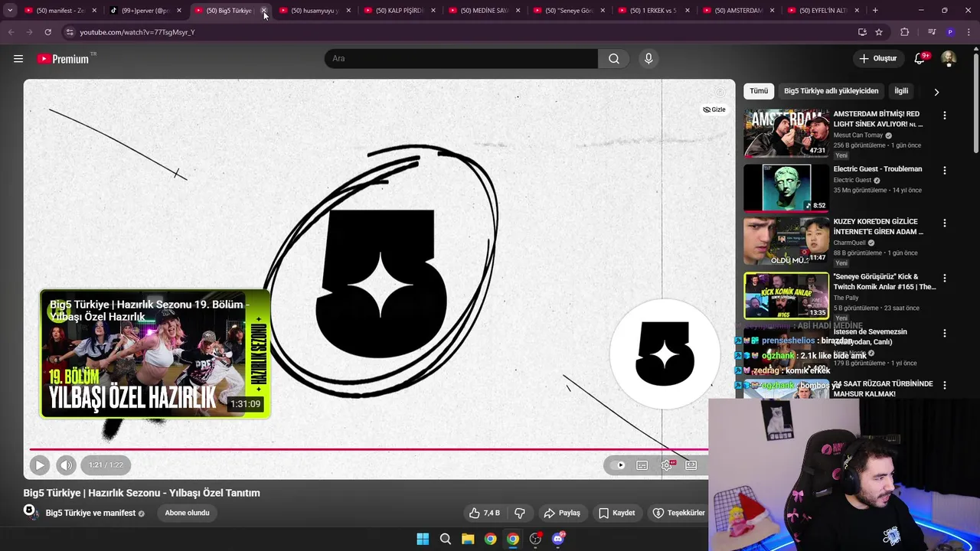This screenshot has width=980, height=551.
Task: Open AMSTERDAM BİTMİŞ video thumbnail
Action: point(786,134)
